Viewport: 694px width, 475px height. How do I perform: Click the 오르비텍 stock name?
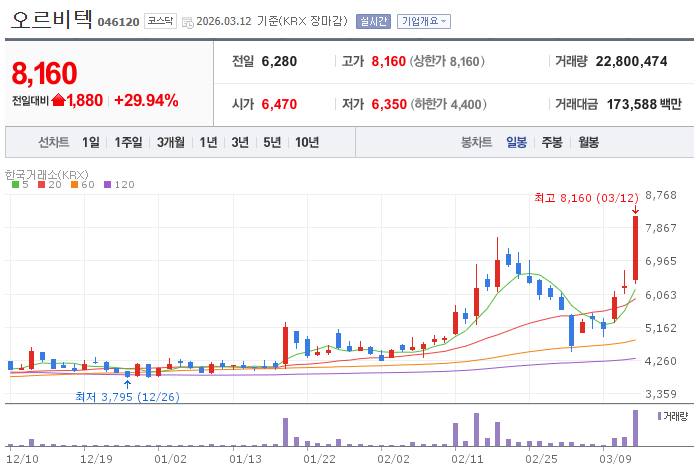(51, 19)
